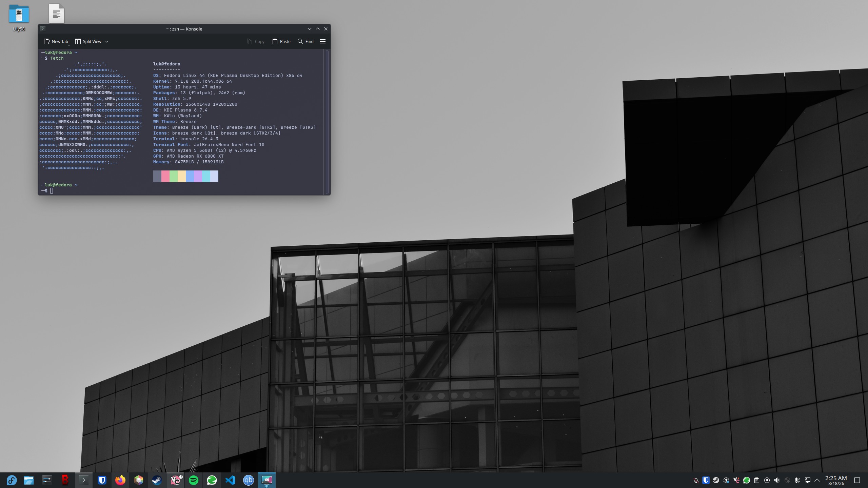Image resolution: width=868 pixels, height=488 pixels.
Task: Select the Lily58 folder on the desktop
Action: coord(19,18)
